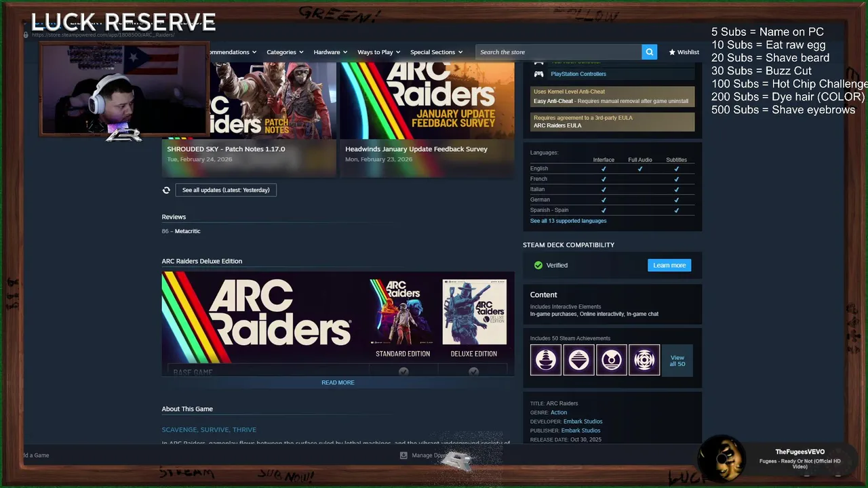This screenshot has height=488, width=868.
Task: Click the Release Date Oct 30, 2025 text
Action: pyautogui.click(x=566, y=440)
